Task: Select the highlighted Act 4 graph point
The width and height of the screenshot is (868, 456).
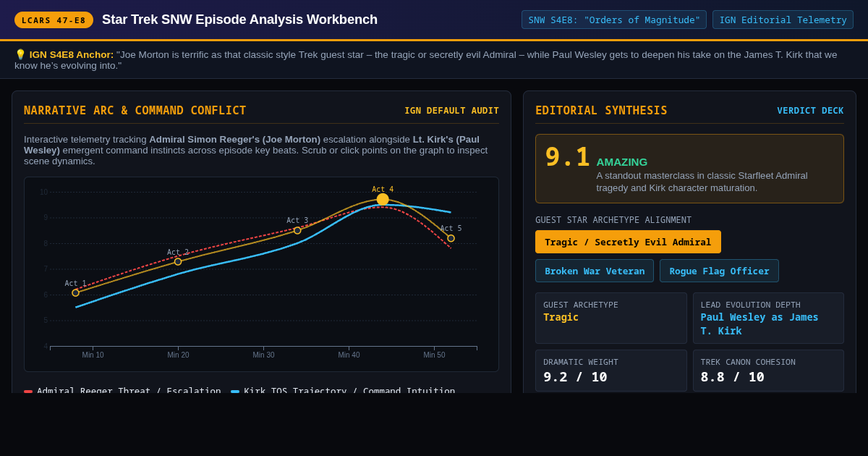Action: coord(383,199)
